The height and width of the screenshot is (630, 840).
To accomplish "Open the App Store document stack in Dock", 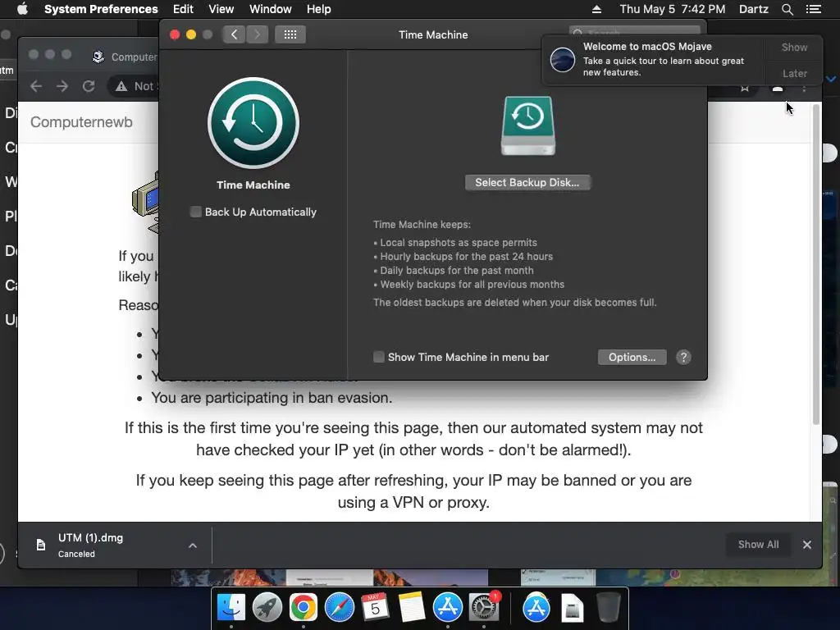I will point(536,608).
